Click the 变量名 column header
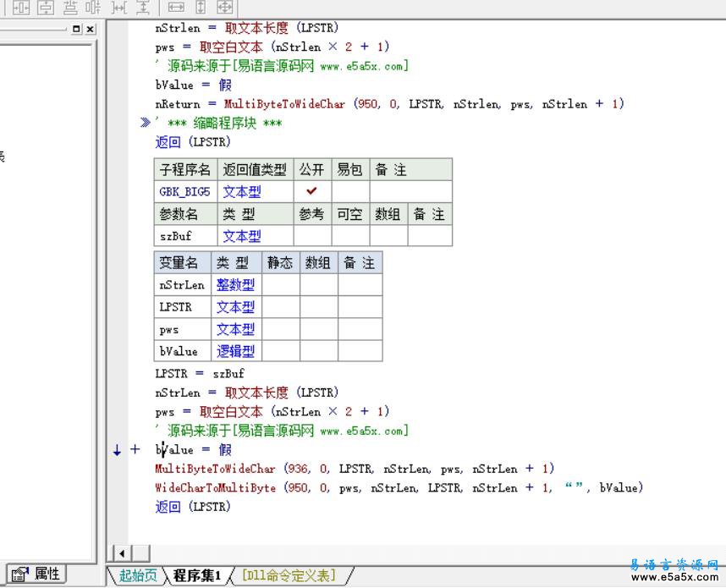This screenshot has height=588, width=726. pyautogui.click(x=182, y=262)
